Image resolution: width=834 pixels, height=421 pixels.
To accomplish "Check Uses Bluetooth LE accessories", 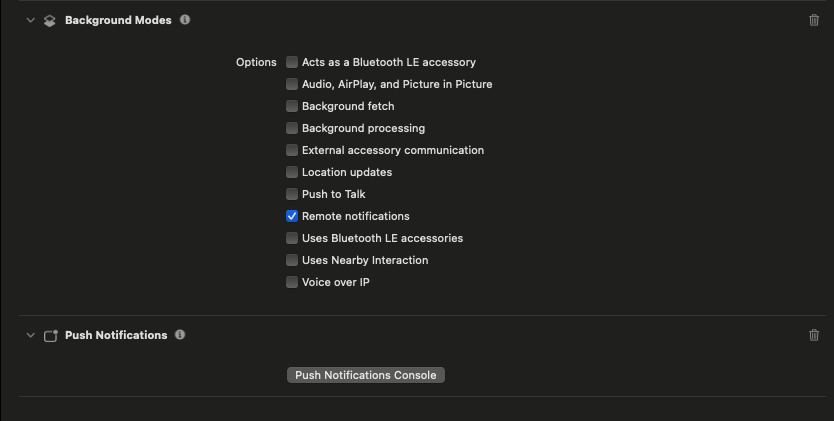I will click(292, 238).
